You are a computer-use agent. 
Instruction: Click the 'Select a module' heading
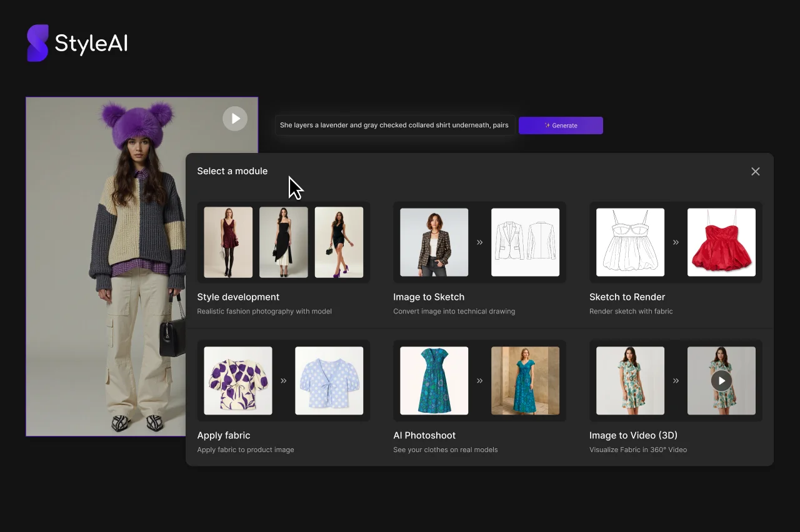click(x=232, y=171)
